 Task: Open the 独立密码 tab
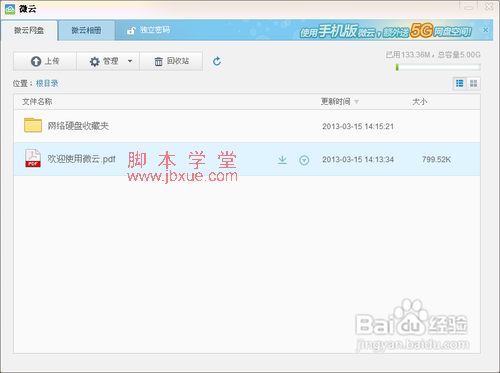pos(149,30)
